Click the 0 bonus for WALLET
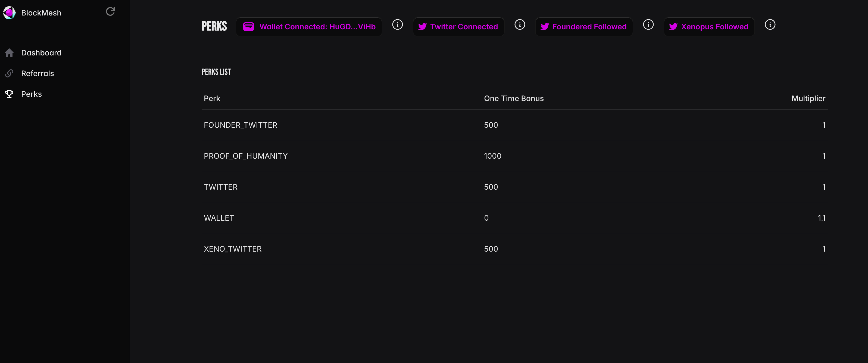 point(486,218)
